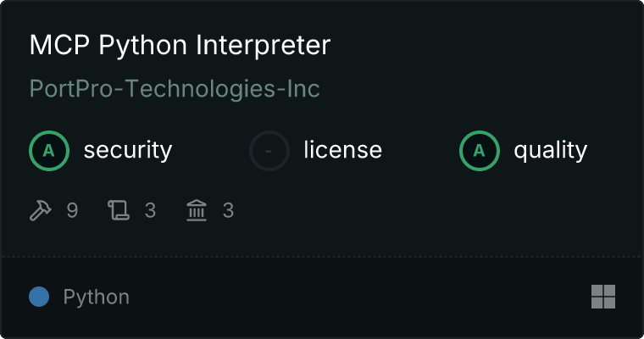Click the license dash badge icon
644x339 pixels.
(x=269, y=151)
